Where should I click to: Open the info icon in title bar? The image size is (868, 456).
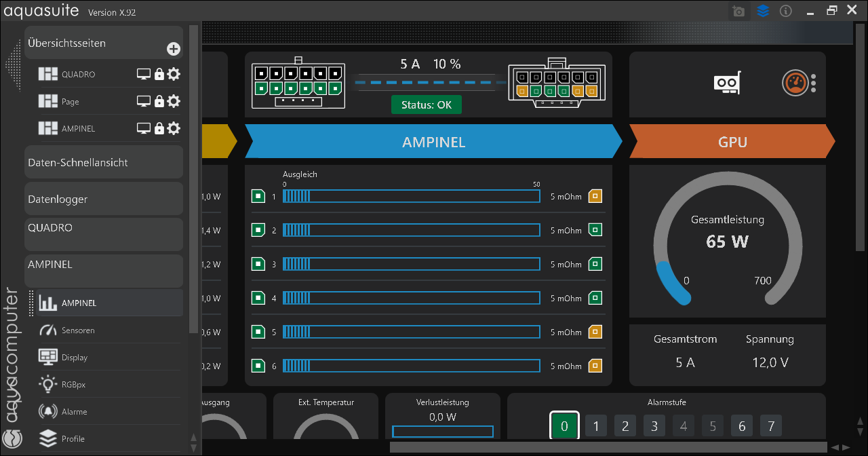tap(786, 12)
